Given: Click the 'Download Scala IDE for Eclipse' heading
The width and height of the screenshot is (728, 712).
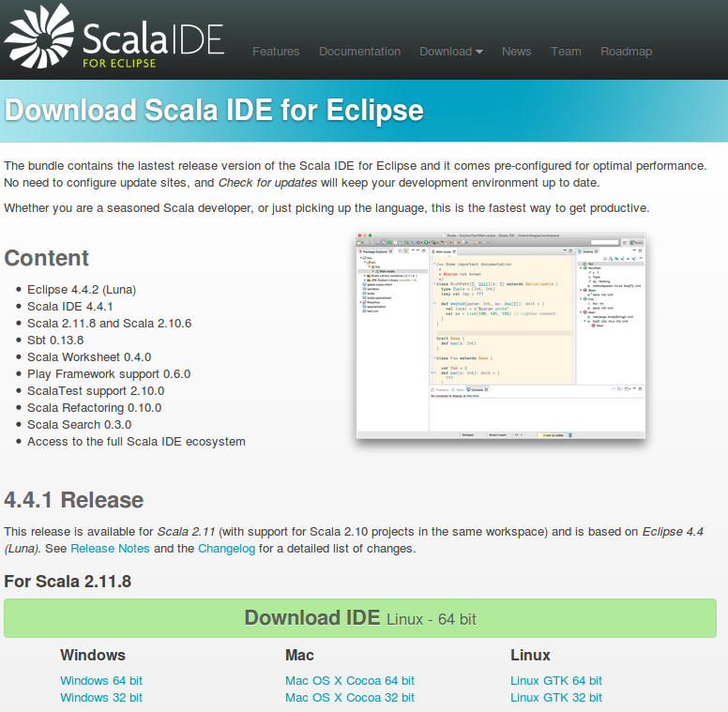Looking at the screenshot, I should tap(214, 111).
